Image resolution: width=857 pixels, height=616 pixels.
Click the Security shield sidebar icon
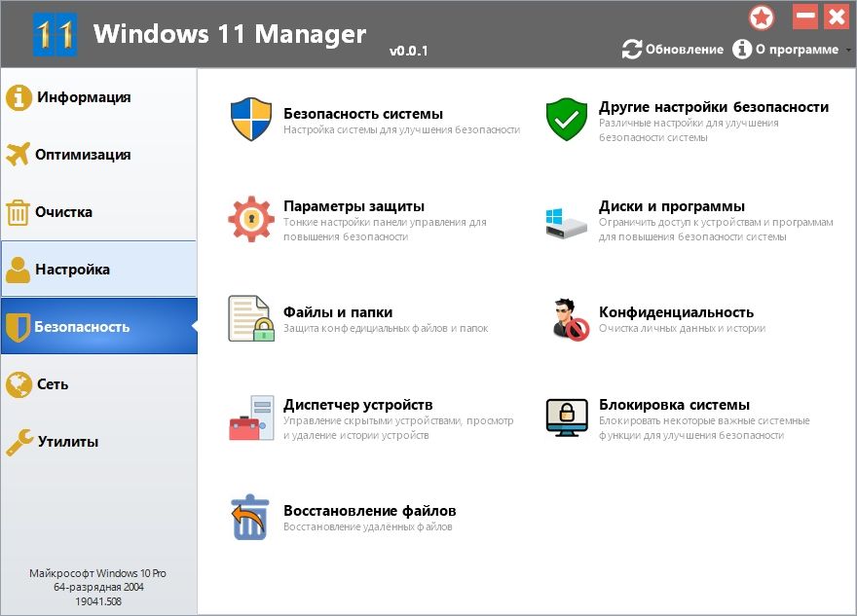(18, 327)
